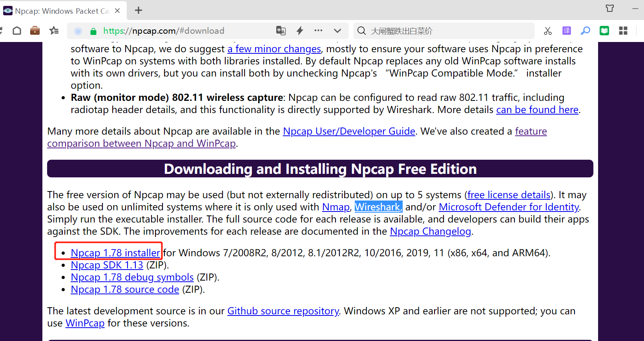Click the scissors screenshot icon
Viewport: 644px width, 341px height.
click(x=548, y=31)
